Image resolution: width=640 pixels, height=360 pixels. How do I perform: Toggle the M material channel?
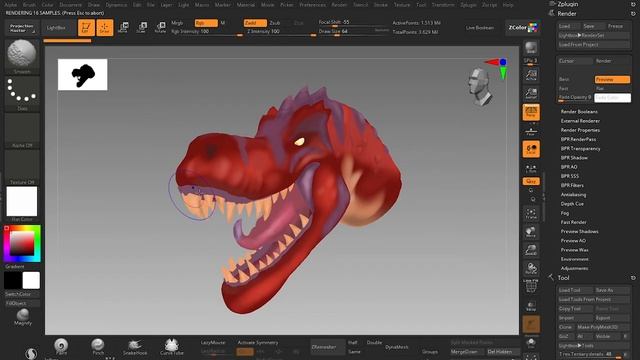[223, 23]
